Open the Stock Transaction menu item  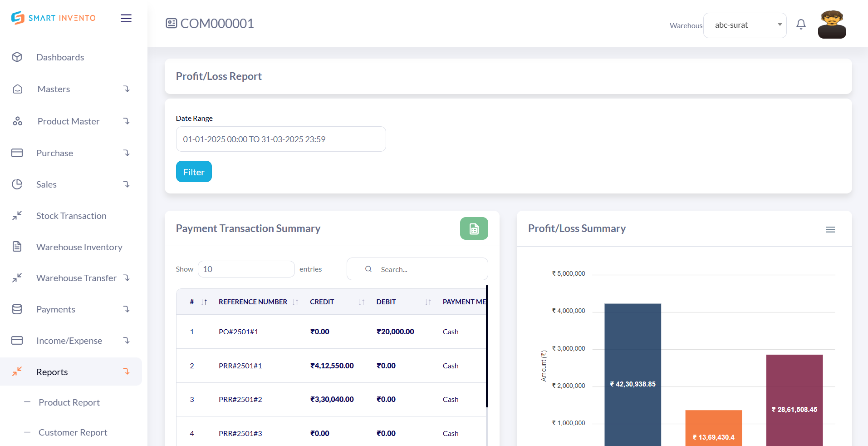click(x=71, y=216)
